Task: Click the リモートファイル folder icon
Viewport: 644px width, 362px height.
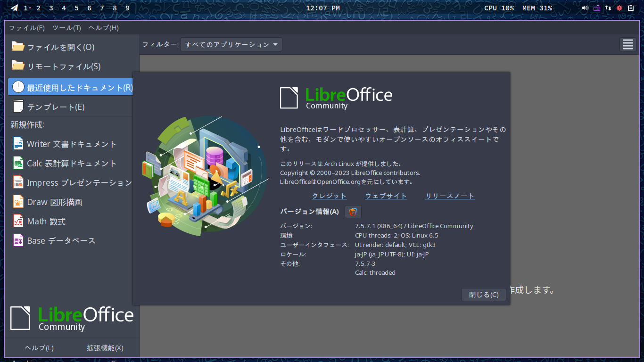Action: tap(18, 66)
